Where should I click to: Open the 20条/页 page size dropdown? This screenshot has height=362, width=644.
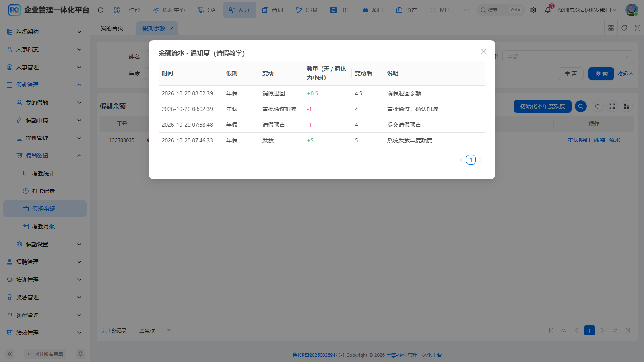point(152,331)
